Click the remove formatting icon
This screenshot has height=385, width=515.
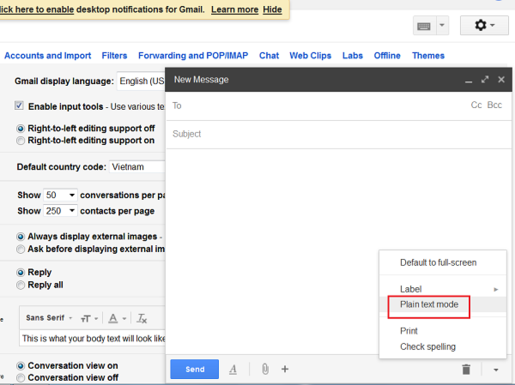[x=142, y=318]
